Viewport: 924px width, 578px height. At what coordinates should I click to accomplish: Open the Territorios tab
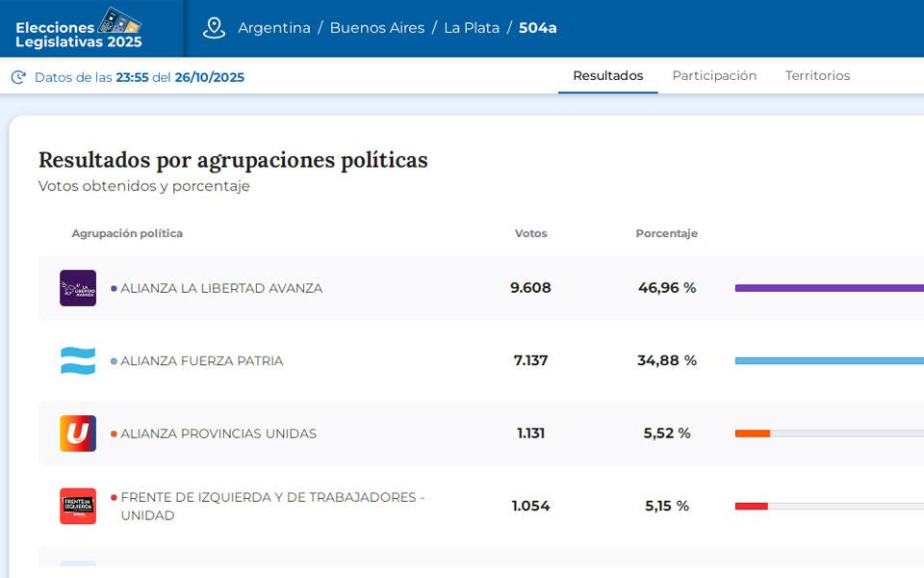(817, 76)
